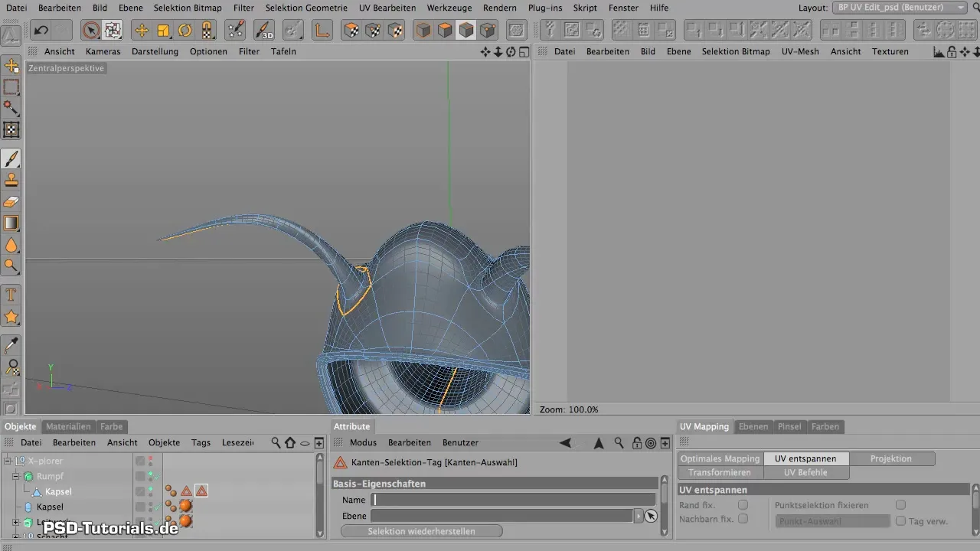980x551 pixels.
Task: Select the Brush tool in left toolbar
Action: point(11,159)
